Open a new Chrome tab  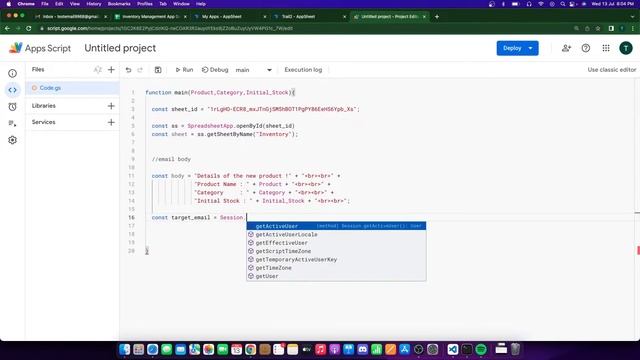click(437, 17)
